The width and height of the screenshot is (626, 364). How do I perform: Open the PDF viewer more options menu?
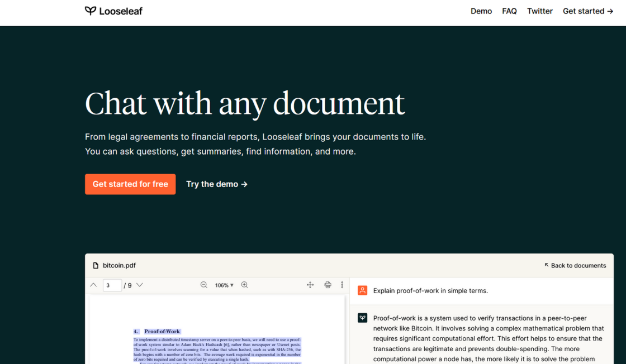342,285
